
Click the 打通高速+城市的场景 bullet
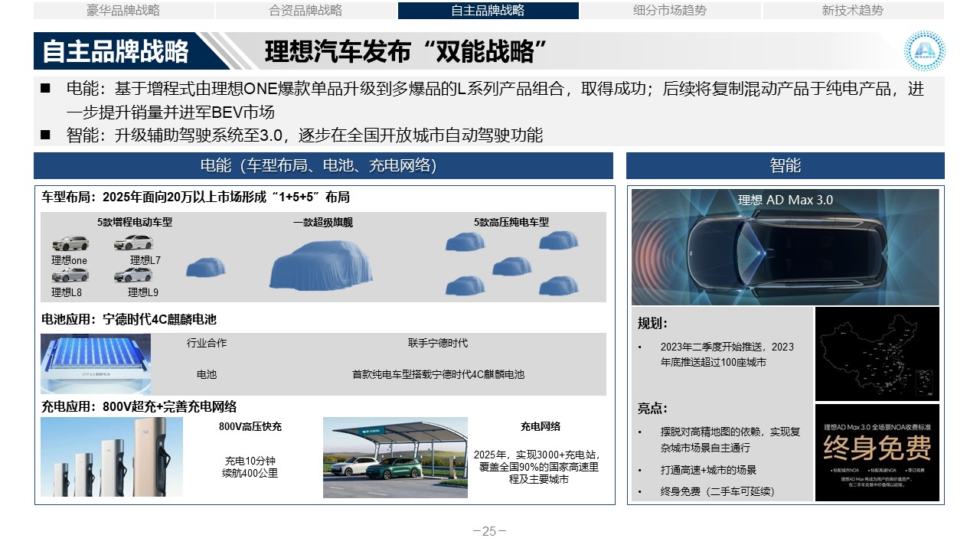click(x=708, y=469)
